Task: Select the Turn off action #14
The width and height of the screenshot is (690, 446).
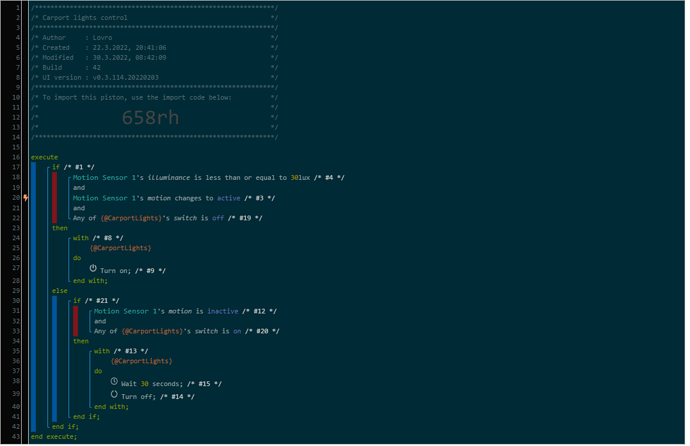Action: point(158,397)
